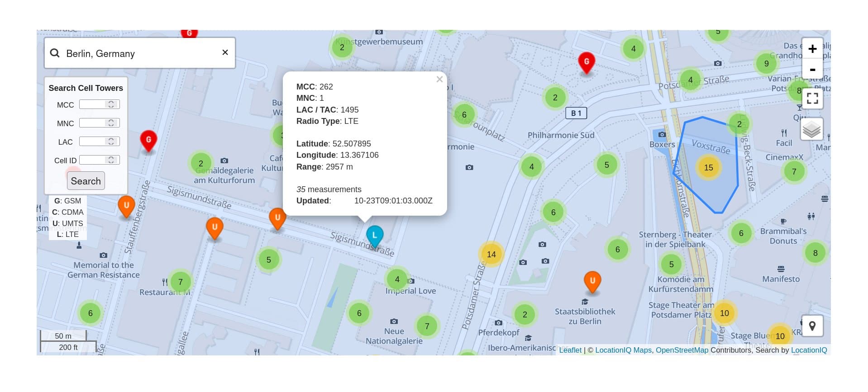The width and height of the screenshot is (868, 392).
Task: Focus the Berlin, Germany location search field
Action: pyautogui.click(x=140, y=53)
